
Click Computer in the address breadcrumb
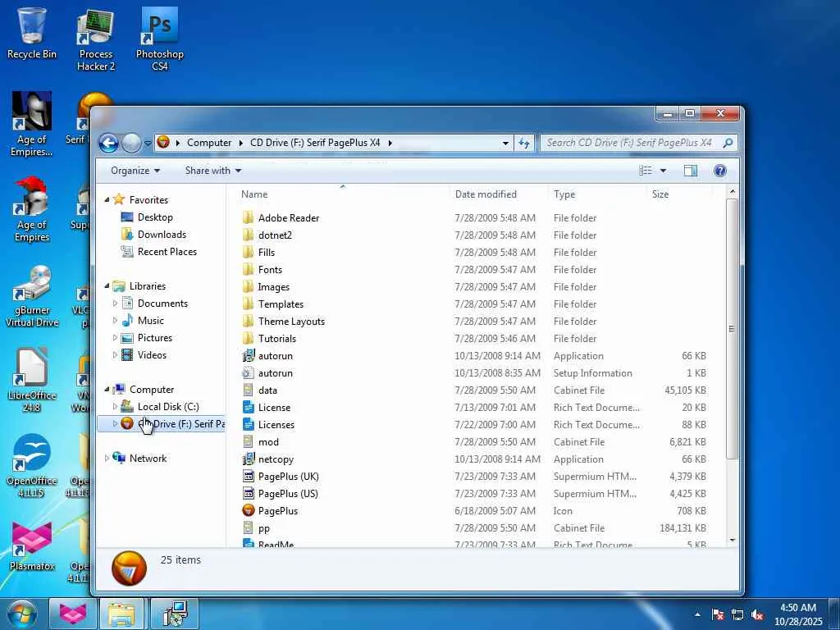coord(209,143)
